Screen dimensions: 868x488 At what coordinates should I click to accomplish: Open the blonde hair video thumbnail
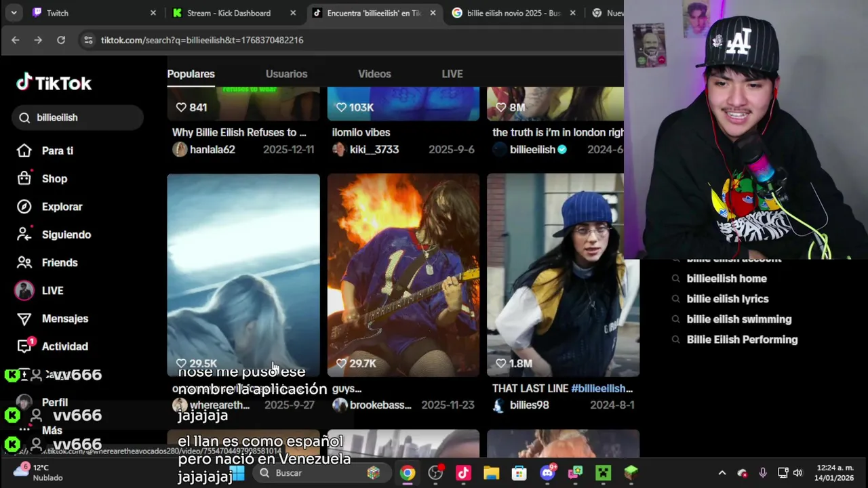pyautogui.click(x=243, y=275)
